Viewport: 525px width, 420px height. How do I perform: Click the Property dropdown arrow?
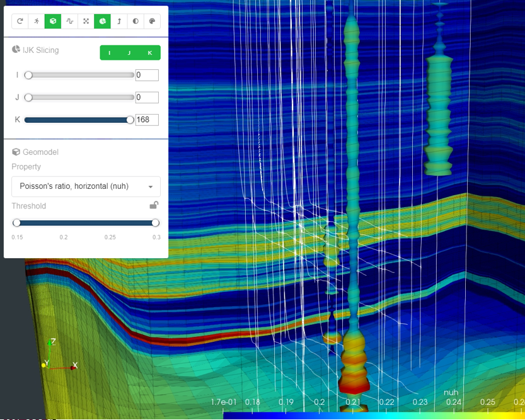coord(151,187)
